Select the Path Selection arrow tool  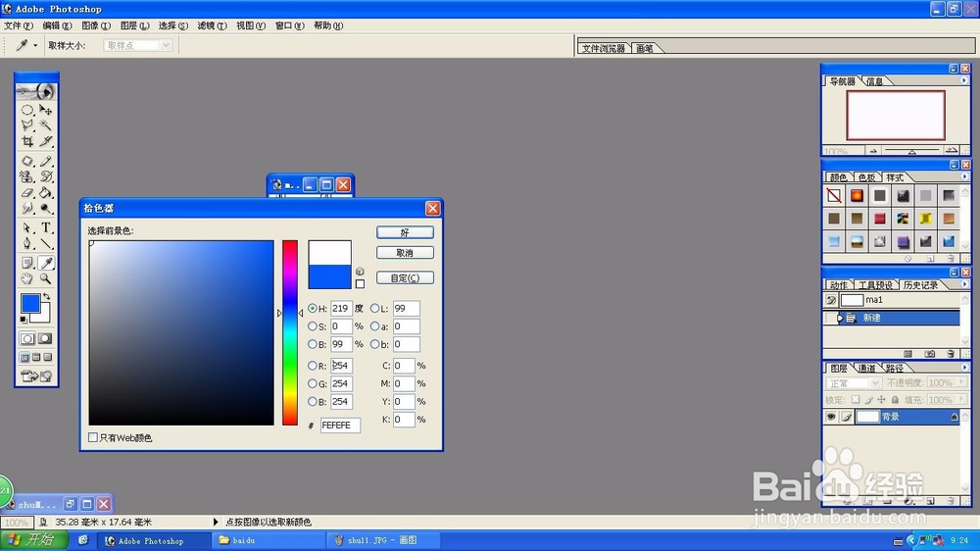(x=27, y=227)
